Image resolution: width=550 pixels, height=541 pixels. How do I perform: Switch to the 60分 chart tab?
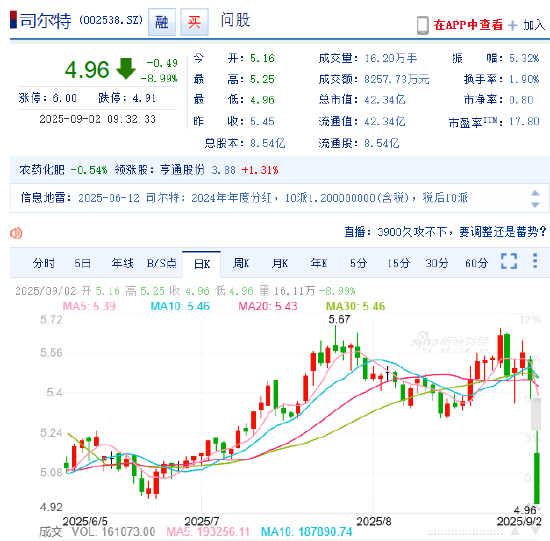pos(476,263)
